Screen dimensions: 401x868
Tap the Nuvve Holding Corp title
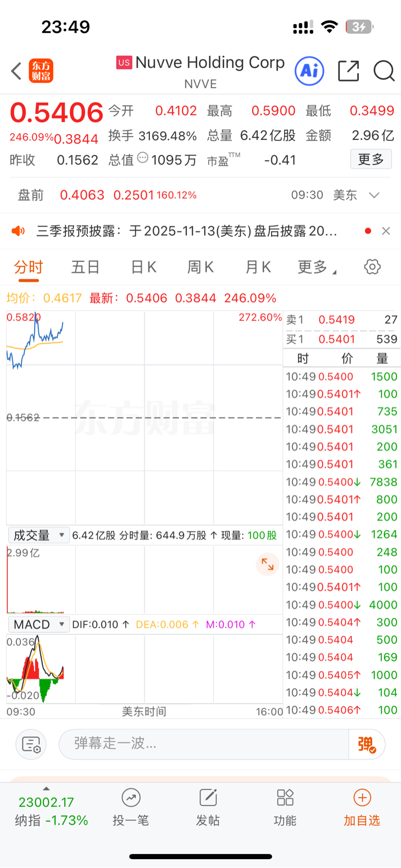pyautogui.click(x=210, y=63)
